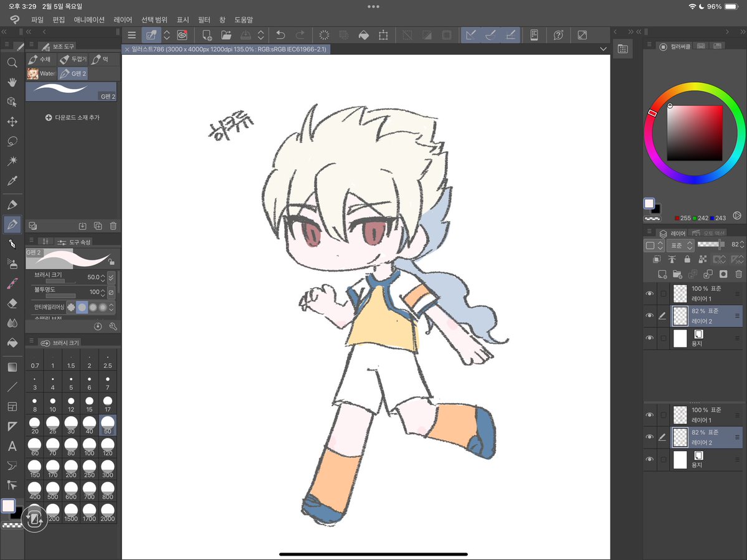Switch to the 수채 sub tool group tab
Image resolution: width=747 pixels, height=560 pixels.
pyautogui.click(x=40, y=59)
